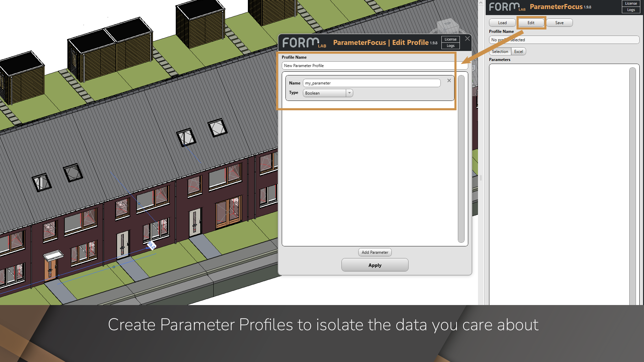Click the Load button
The height and width of the screenshot is (362, 644).
[502, 22]
